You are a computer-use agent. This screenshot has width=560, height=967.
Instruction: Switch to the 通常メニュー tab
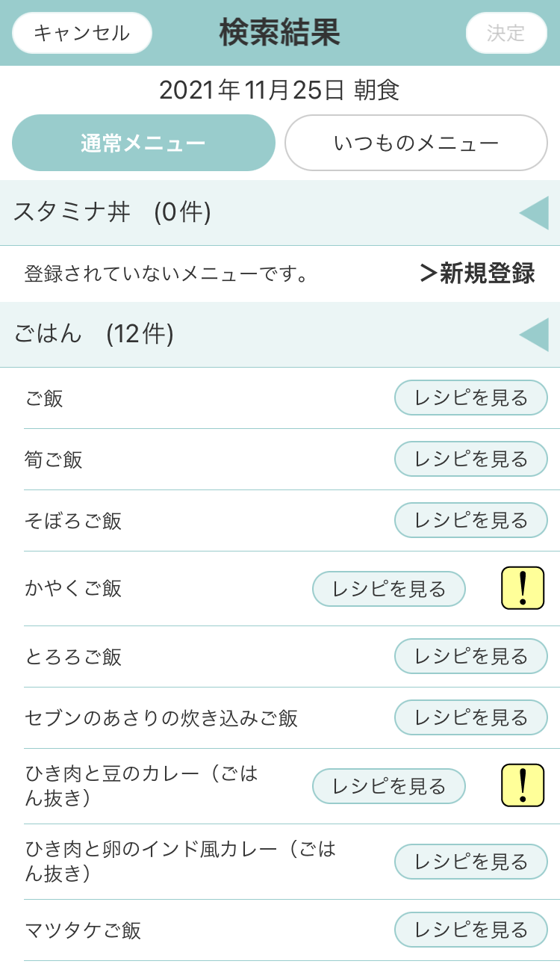(x=143, y=143)
